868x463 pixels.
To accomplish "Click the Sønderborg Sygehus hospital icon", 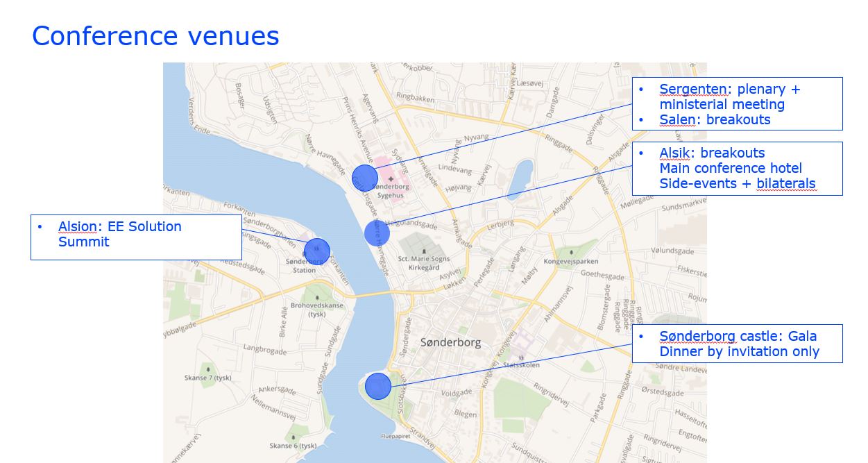I will click(x=391, y=179).
